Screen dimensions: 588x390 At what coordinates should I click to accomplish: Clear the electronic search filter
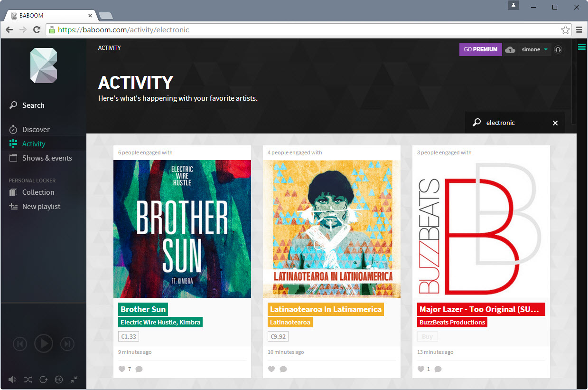[x=555, y=123]
